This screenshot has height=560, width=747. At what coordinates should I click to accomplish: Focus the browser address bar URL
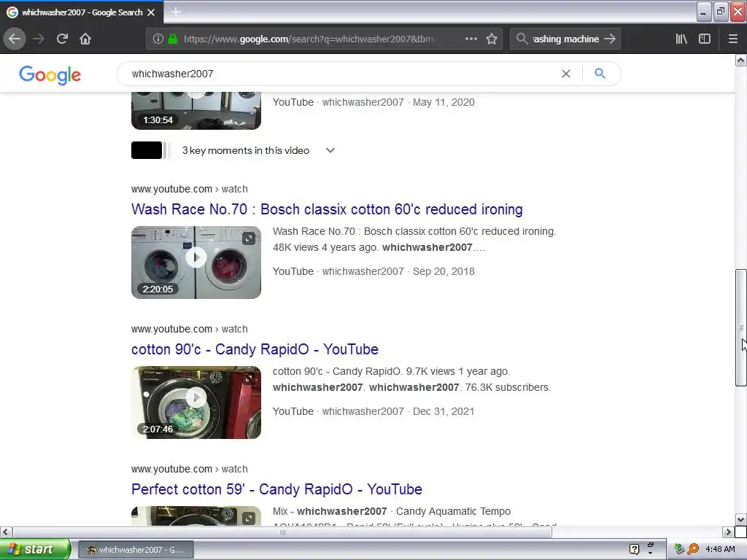tap(309, 39)
